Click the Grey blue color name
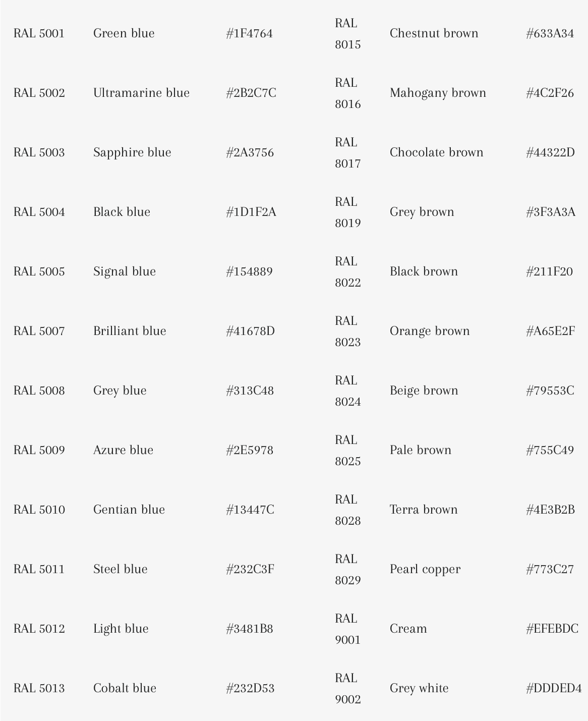This screenshot has width=588, height=721. pyautogui.click(x=120, y=391)
